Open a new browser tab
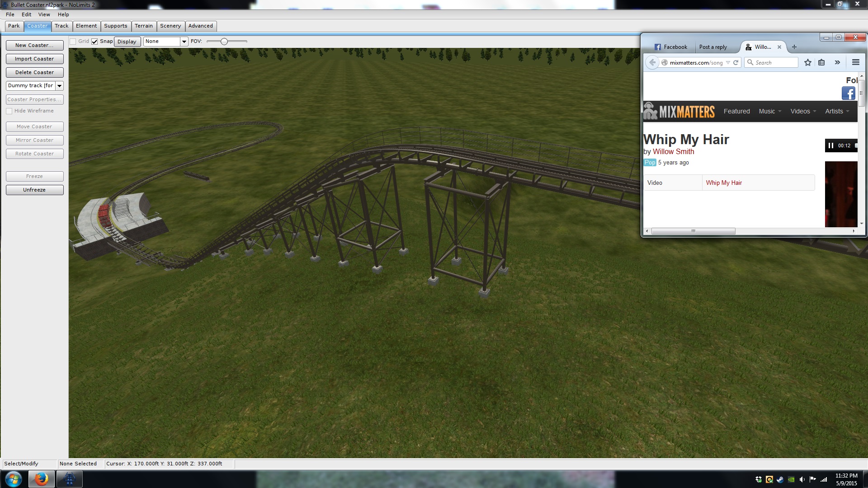Viewport: 868px width, 488px height. (794, 47)
